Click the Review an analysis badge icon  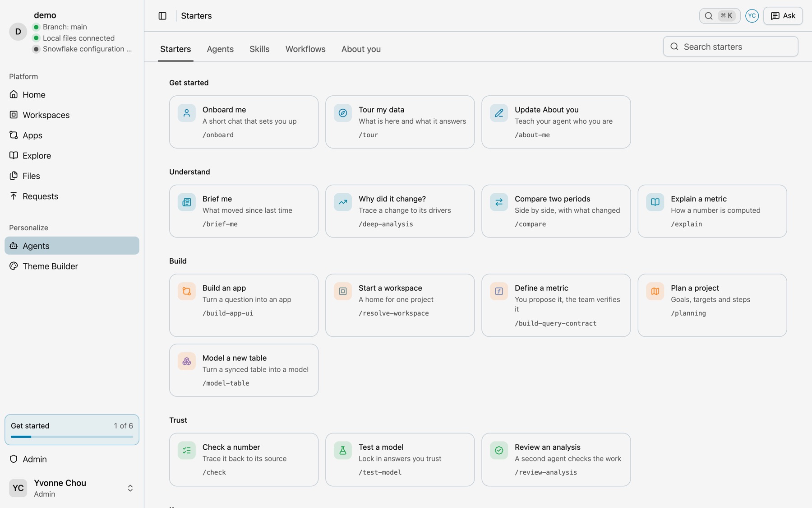[x=499, y=451]
